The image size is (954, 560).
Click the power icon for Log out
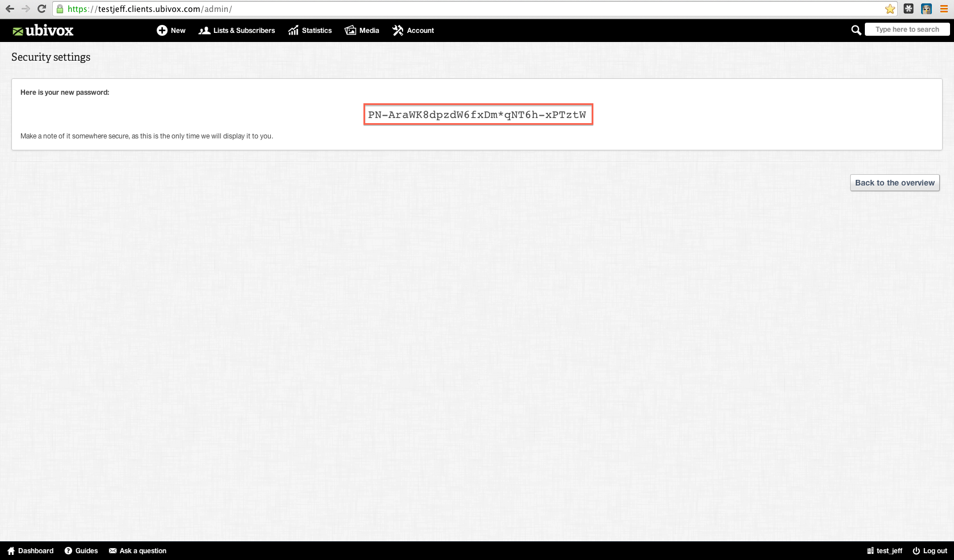click(916, 551)
